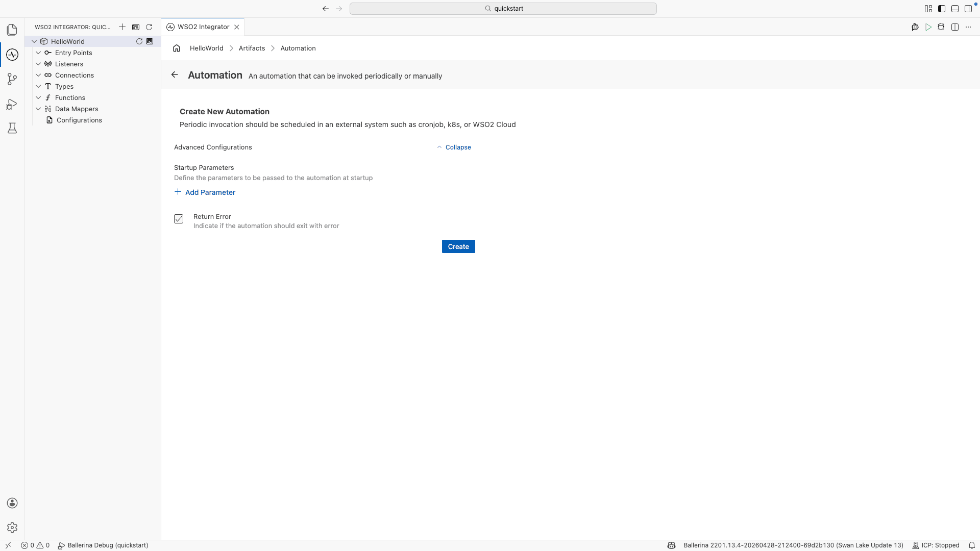The image size is (980, 551).
Task: Navigate forward using top bar arrow
Action: [x=339, y=9]
